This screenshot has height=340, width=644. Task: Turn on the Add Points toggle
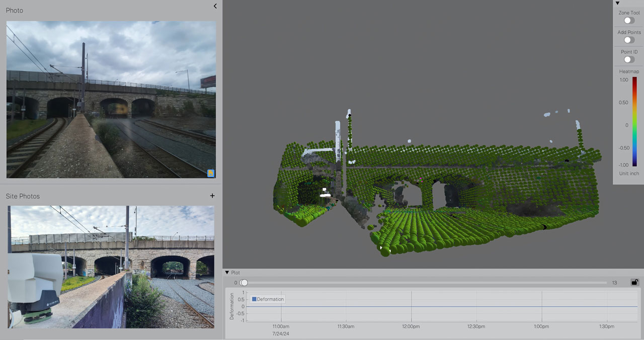pos(629,40)
